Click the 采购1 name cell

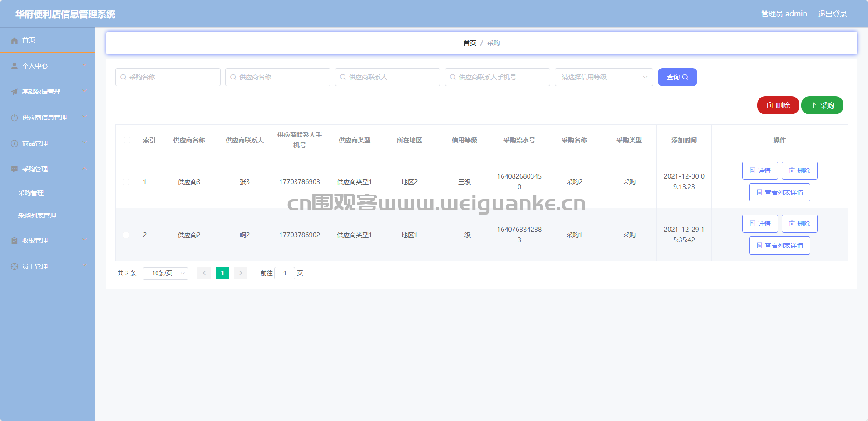pyautogui.click(x=574, y=235)
